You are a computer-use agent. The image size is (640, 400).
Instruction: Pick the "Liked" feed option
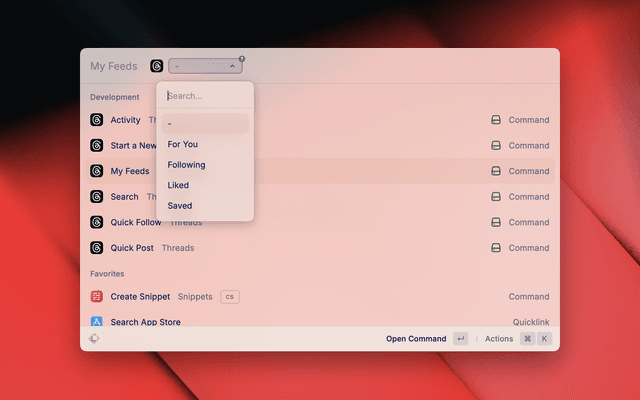(x=178, y=185)
